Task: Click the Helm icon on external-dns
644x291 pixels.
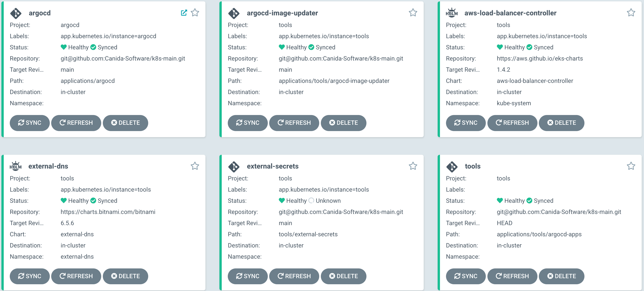Action: click(16, 166)
